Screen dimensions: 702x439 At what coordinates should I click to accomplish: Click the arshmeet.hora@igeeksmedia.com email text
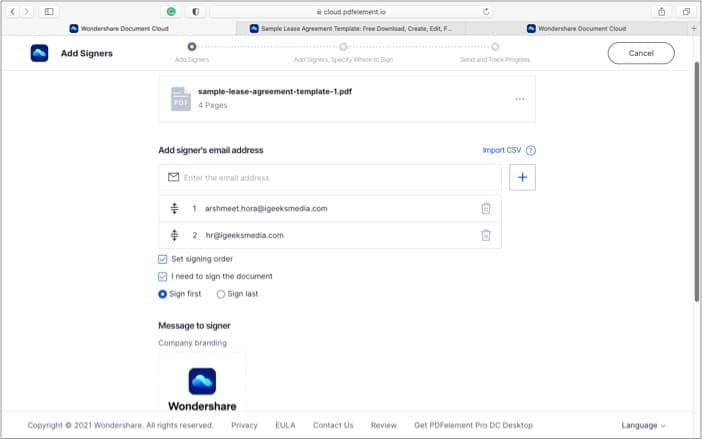pos(266,209)
